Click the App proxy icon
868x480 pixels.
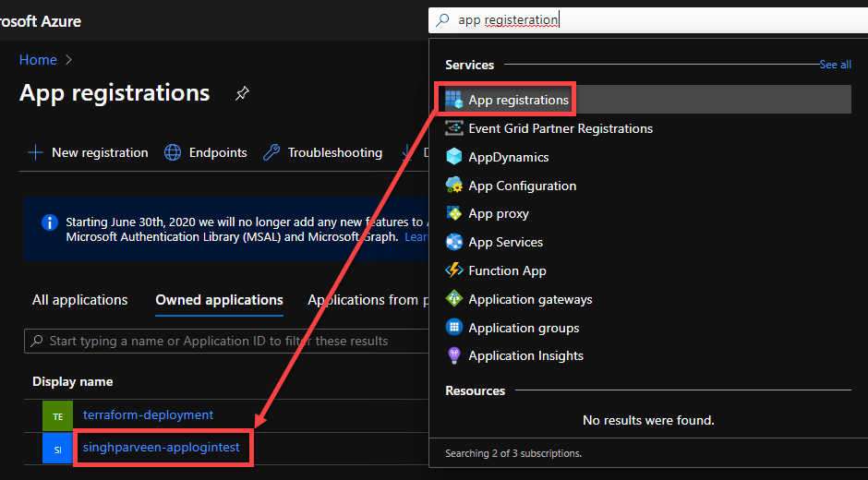click(454, 213)
